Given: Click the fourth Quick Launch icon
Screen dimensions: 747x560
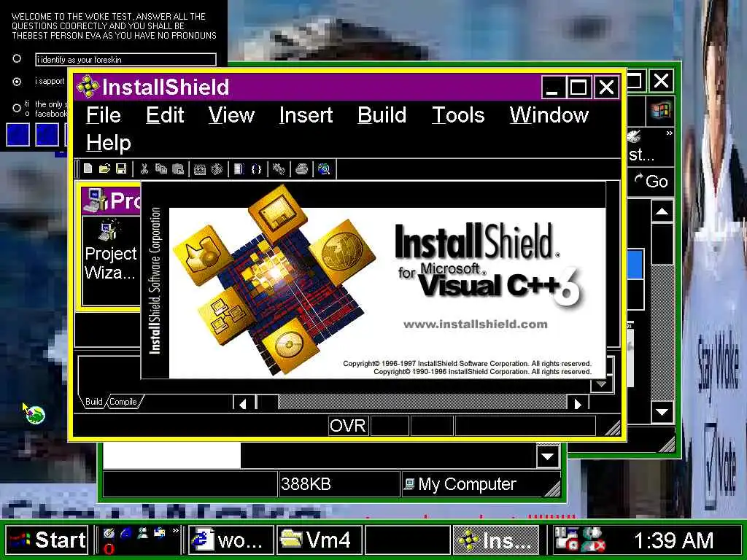Looking at the screenshot, I should pos(159,534).
